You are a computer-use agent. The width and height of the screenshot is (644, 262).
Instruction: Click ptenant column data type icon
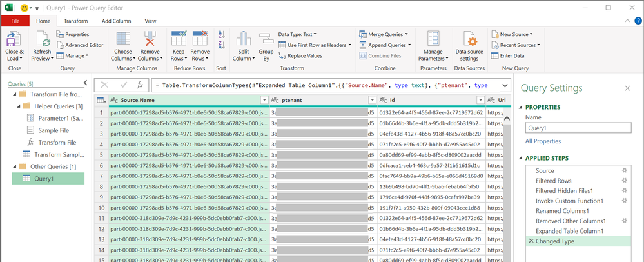coord(276,100)
